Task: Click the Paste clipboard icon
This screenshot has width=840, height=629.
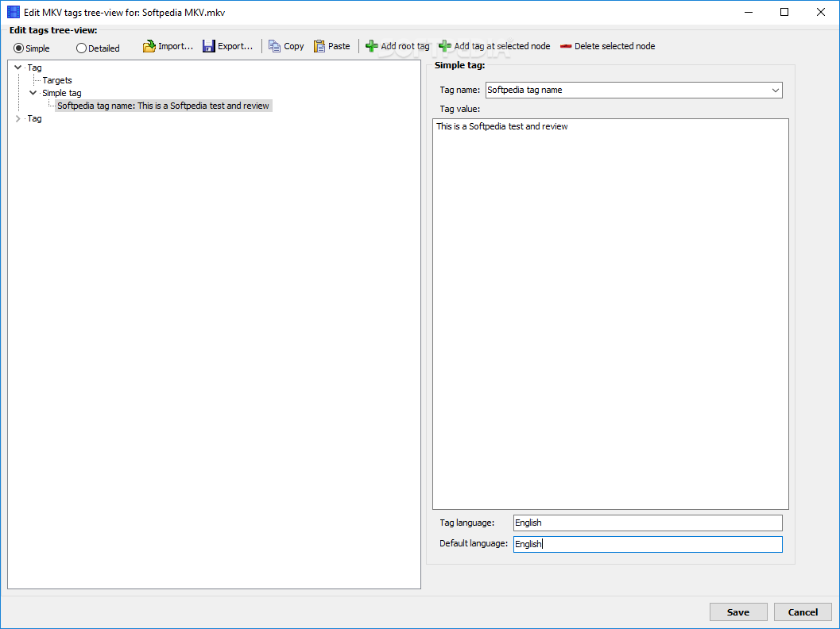Action: [x=319, y=46]
